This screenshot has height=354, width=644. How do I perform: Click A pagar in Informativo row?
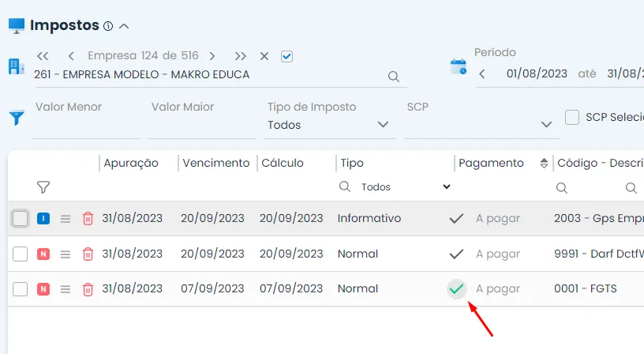point(498,219)
